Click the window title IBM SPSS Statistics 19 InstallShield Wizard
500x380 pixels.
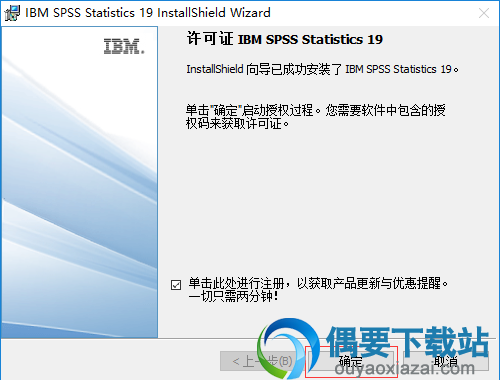(148, 13)
